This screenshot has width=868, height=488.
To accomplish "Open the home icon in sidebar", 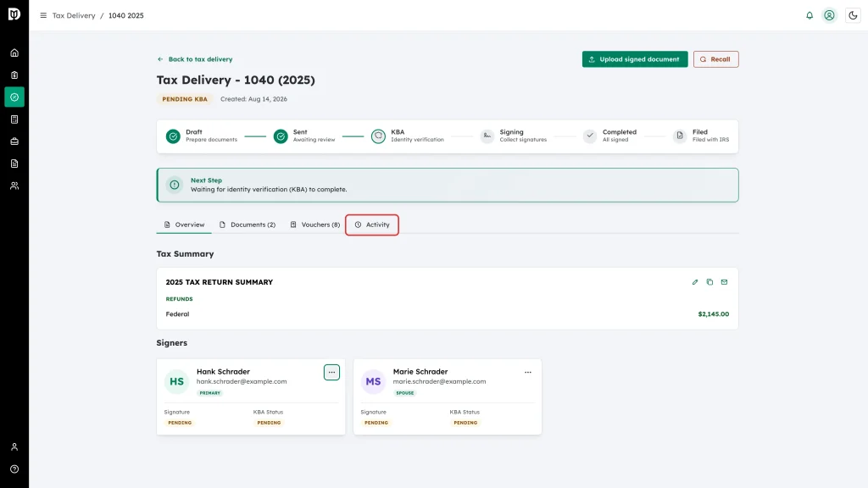I will pyautogui.click(x=14, y=53).
